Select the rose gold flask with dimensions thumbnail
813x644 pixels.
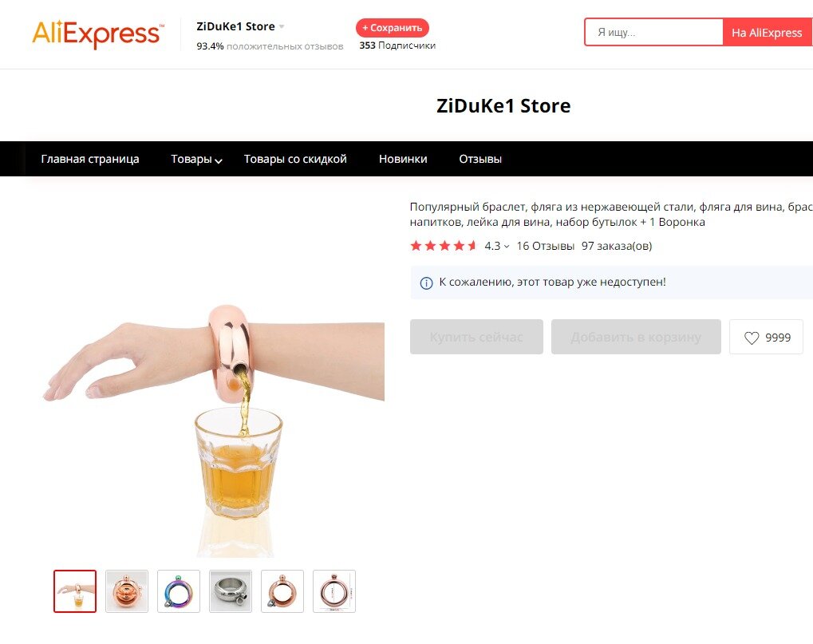[334, 591]
